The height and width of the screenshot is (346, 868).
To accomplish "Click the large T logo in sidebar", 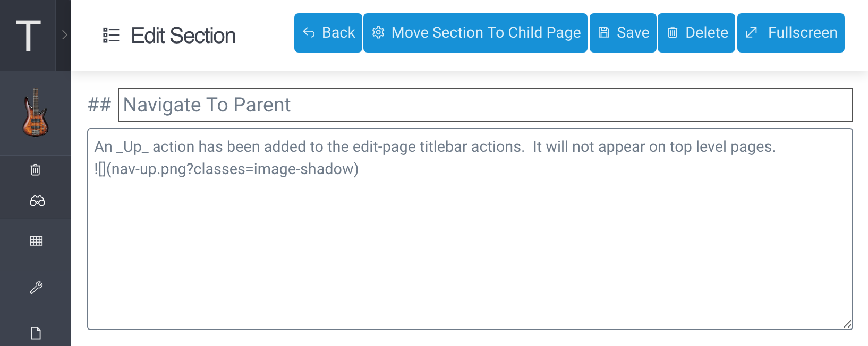I will coord(28,36).
